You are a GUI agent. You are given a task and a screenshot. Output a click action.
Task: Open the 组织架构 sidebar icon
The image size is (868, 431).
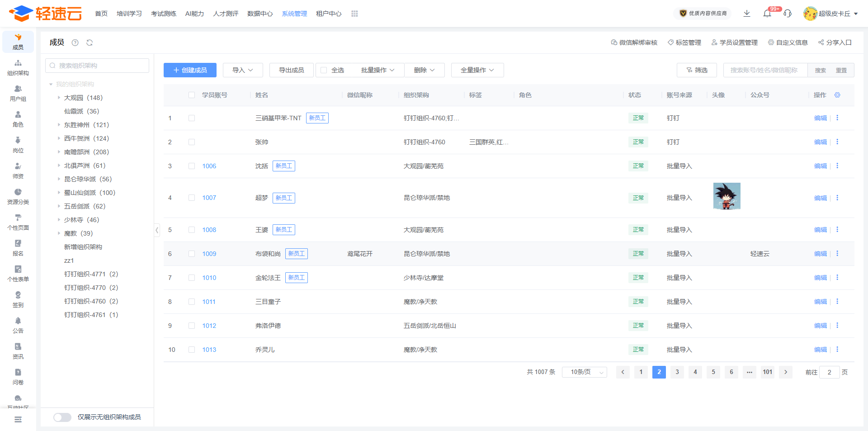click(x=18, y=67)
